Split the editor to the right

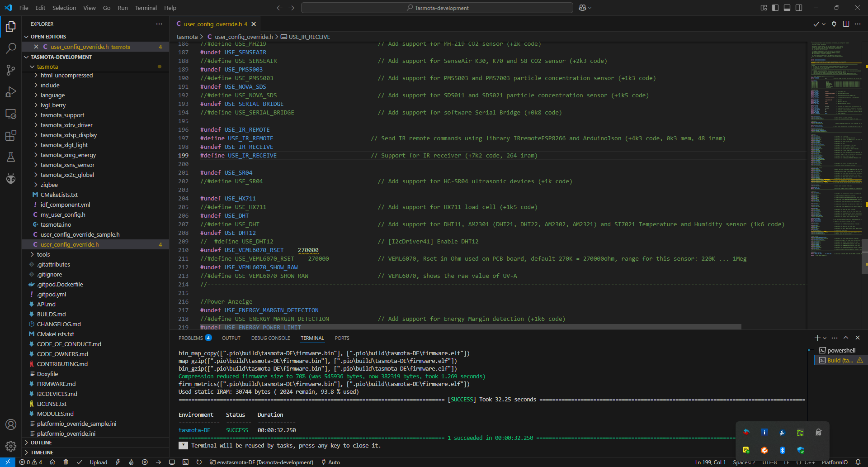(x=846, y=24)
